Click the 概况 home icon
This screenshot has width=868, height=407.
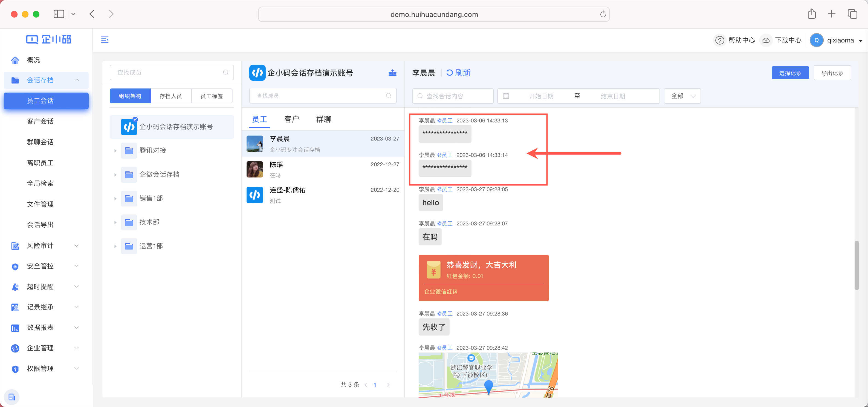pos(15,60)
